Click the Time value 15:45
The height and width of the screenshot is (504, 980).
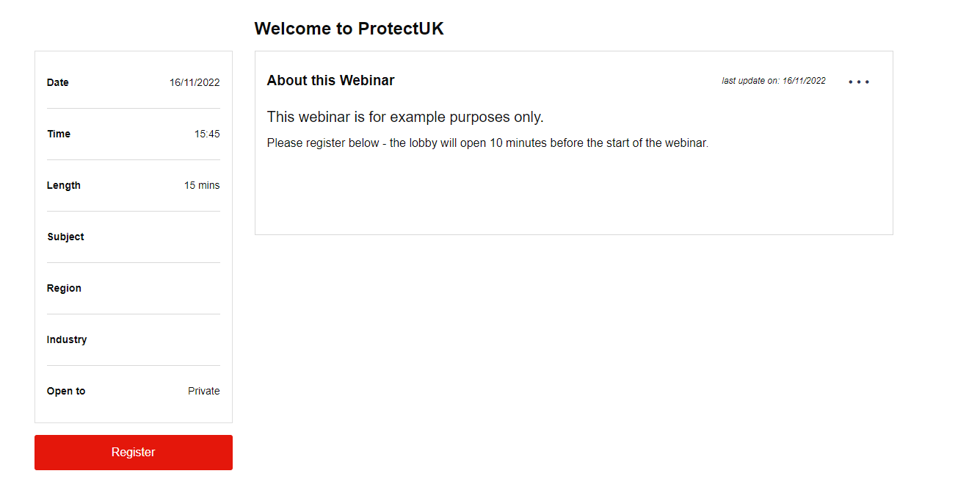pos(207,134)
